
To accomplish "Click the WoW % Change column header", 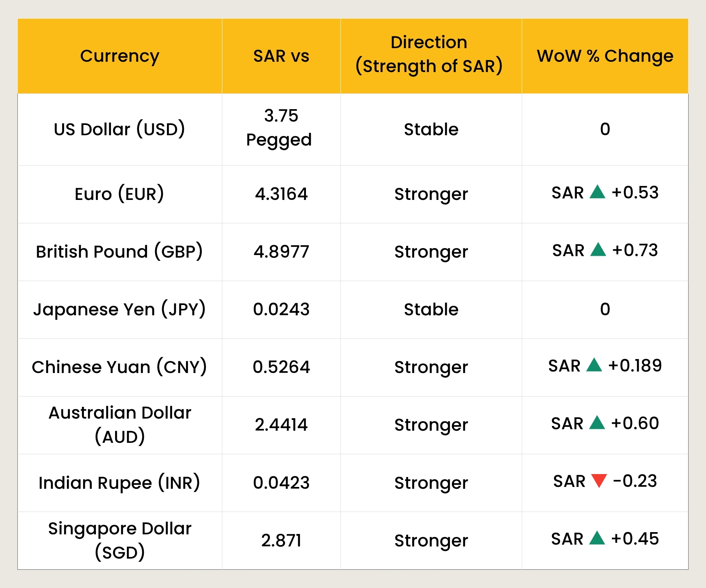I will (x=605, y=56).
